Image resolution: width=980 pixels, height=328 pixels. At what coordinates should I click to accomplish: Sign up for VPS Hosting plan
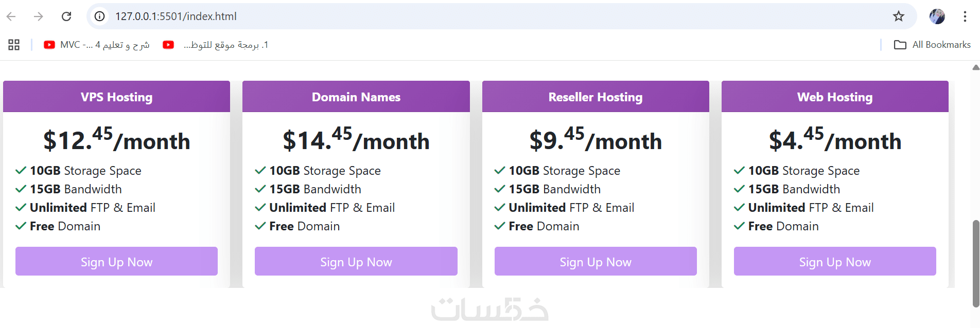(116, 262)
